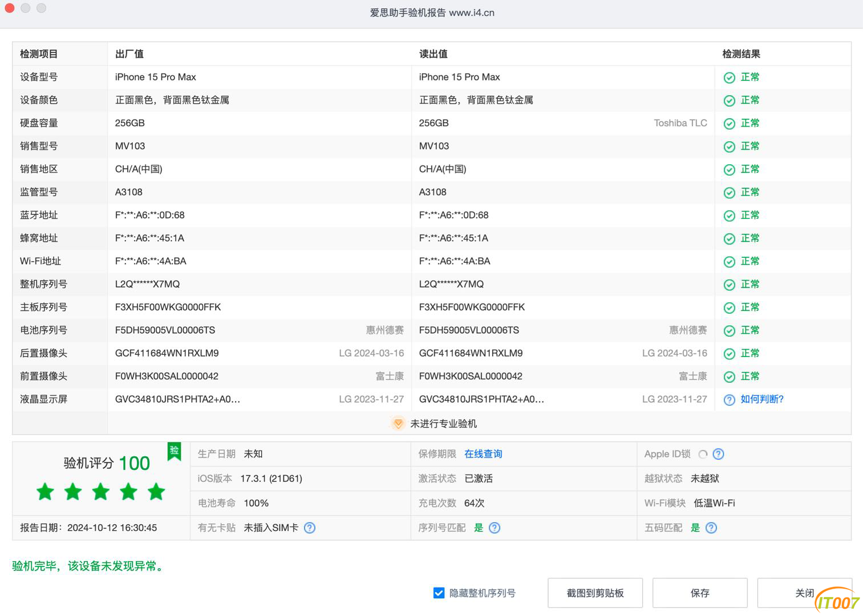This screenshot has width=863, height=616.
Task: Click the 读出值 column header
Action: [x=433, y=54]
